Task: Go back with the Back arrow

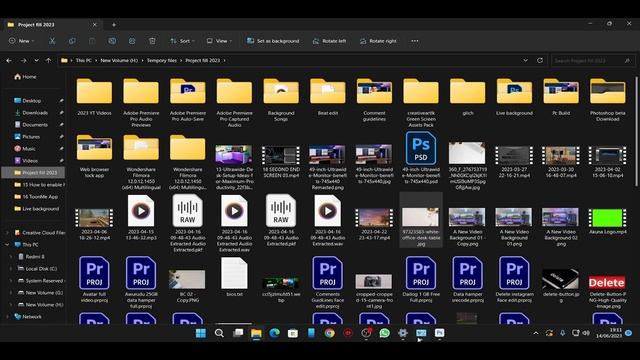Action: pyautogui.click(x=9, y=60)
